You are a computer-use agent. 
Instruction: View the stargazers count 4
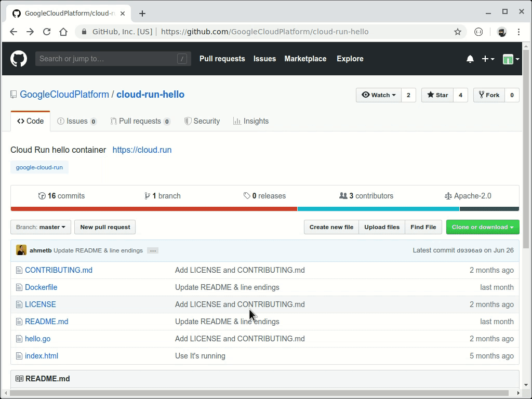click(x=460, y=95)
